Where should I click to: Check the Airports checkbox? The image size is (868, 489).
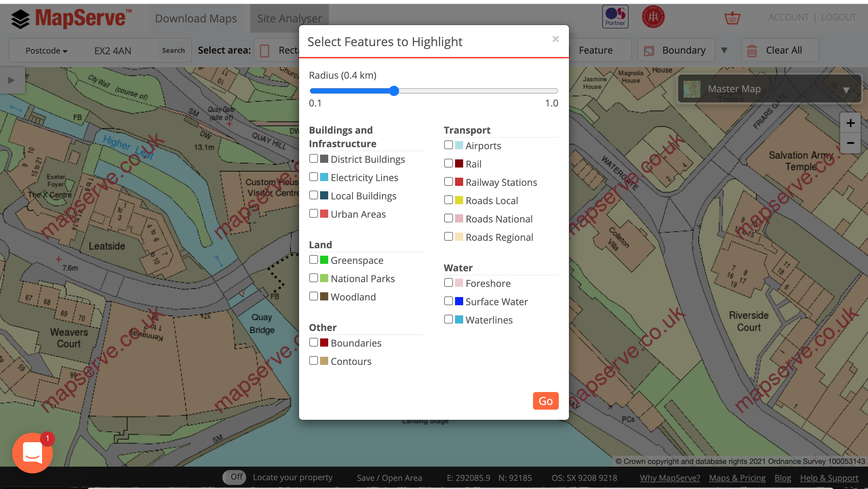tap(449, 145)
